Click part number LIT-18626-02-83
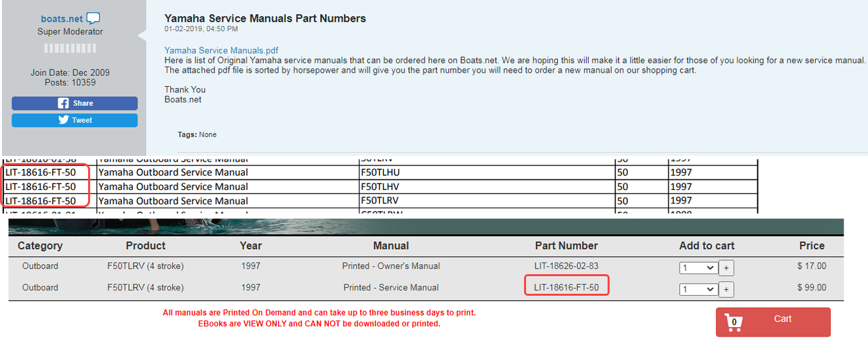 (566, 266)
